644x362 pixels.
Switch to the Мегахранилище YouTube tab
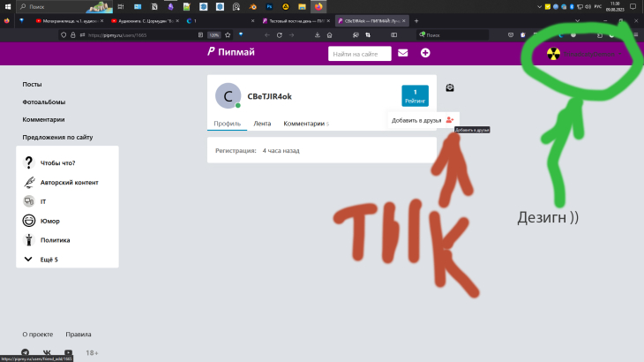pyautogui.click(x=70, y=21)
